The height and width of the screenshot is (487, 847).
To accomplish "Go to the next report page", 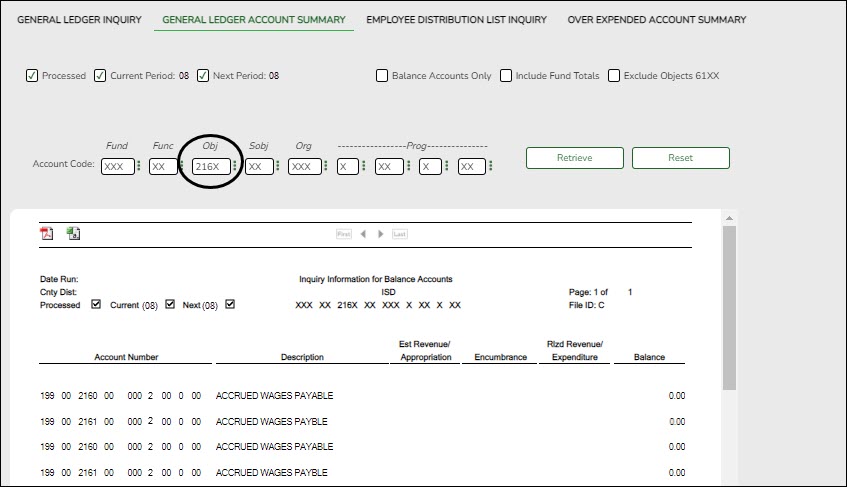I will coord(379,234).
